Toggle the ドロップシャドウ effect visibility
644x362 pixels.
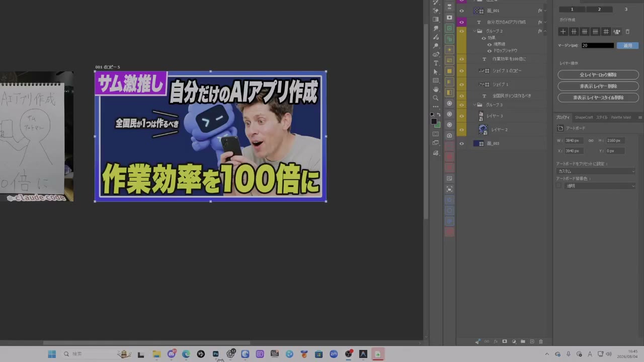tap(490, 51)
